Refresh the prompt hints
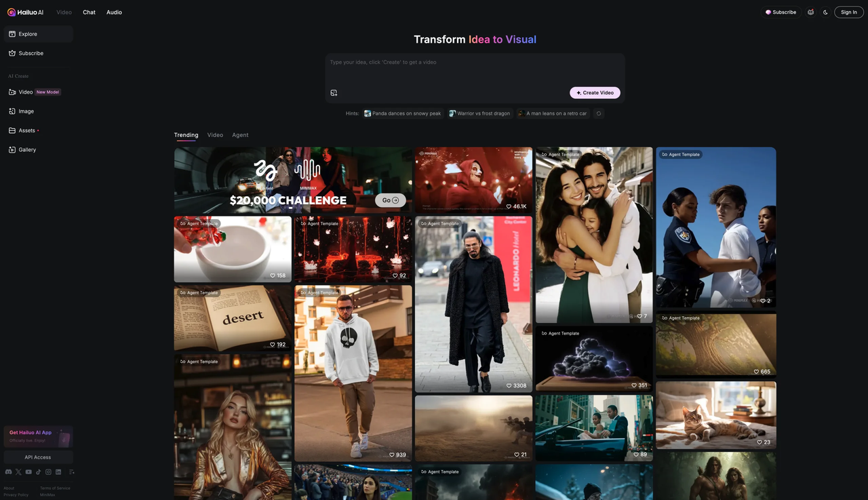The image size is (868, 500). click(599, 113)
